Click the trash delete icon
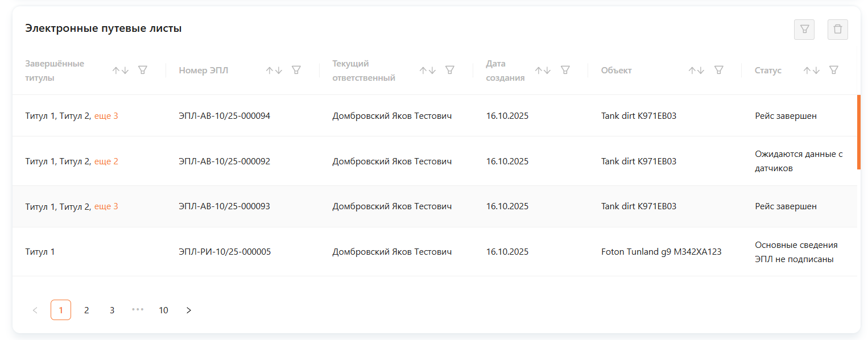868x340 pixels. click(837, 30)
